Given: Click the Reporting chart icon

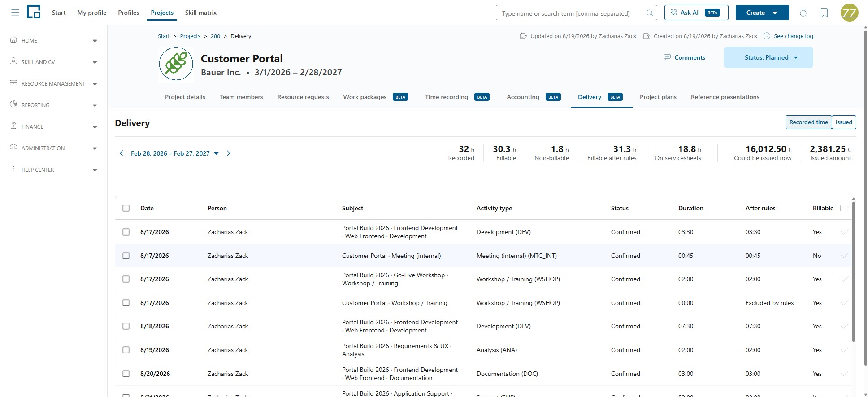Looking at the screenshot, I should pyautogui.click(x=13, y=104).
